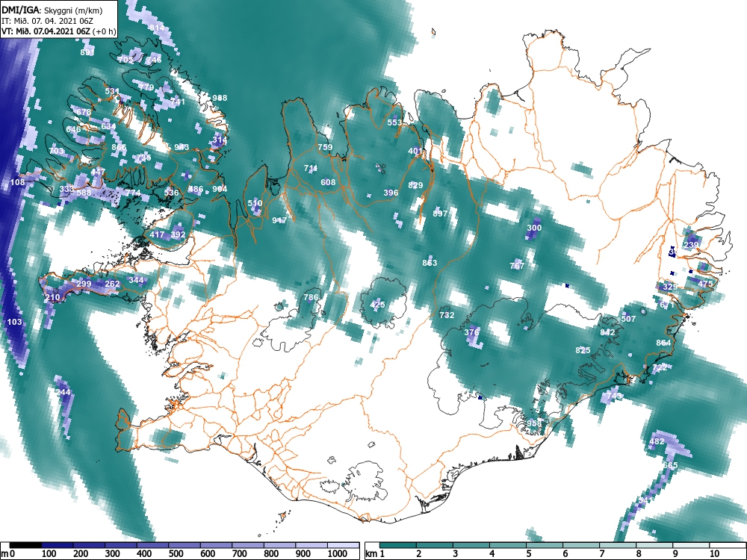Image resolution: width=747 pixels, height=560 pixels.
Task: Click the '891' visibility value on the map
Action: (87, 52)
